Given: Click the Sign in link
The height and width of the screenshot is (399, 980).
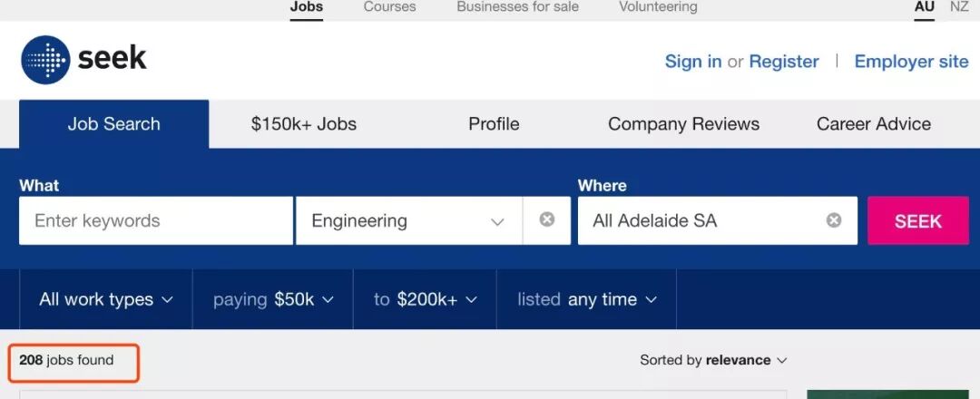Looking at the screenshot, I should click(x=693, y=62).
